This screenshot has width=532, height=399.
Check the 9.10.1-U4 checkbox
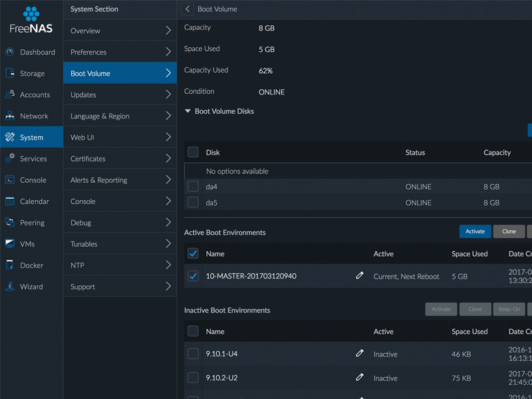click(193, 354)
